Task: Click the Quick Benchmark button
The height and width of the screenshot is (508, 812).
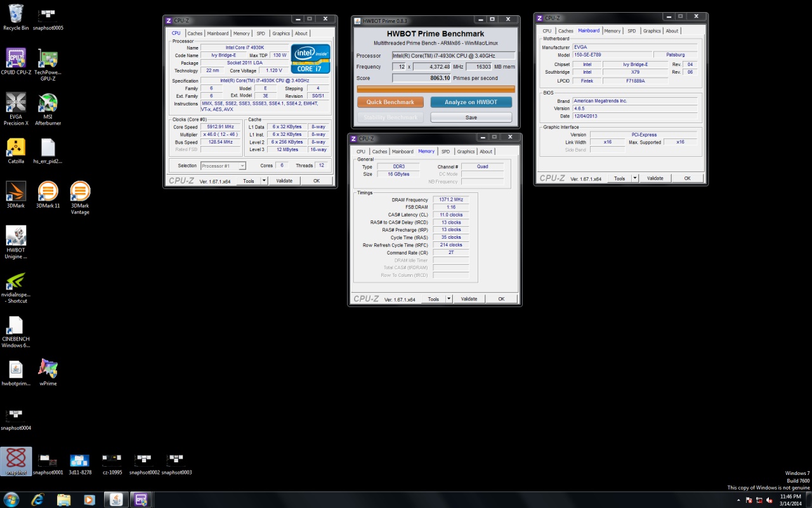Action: click(x=390, y=102)
